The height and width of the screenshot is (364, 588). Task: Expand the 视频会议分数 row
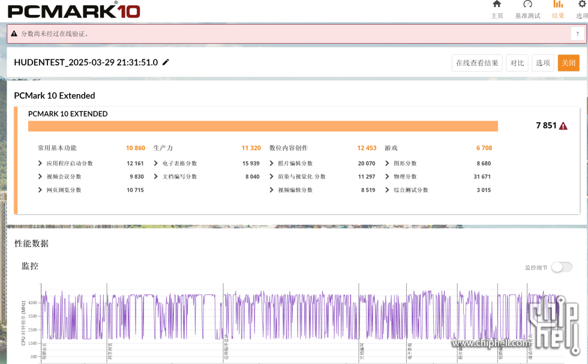[40, 176]
